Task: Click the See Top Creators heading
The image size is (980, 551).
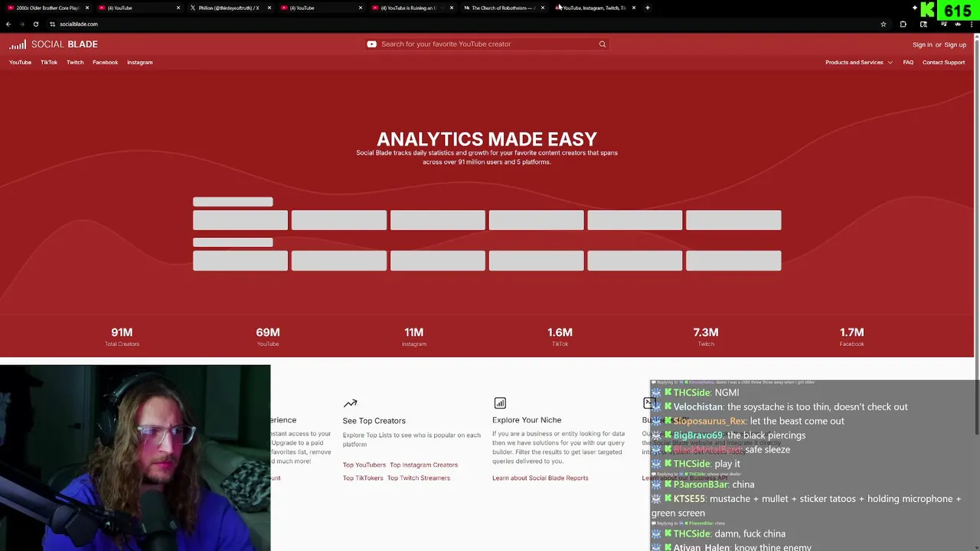Action: pos(374,421)
